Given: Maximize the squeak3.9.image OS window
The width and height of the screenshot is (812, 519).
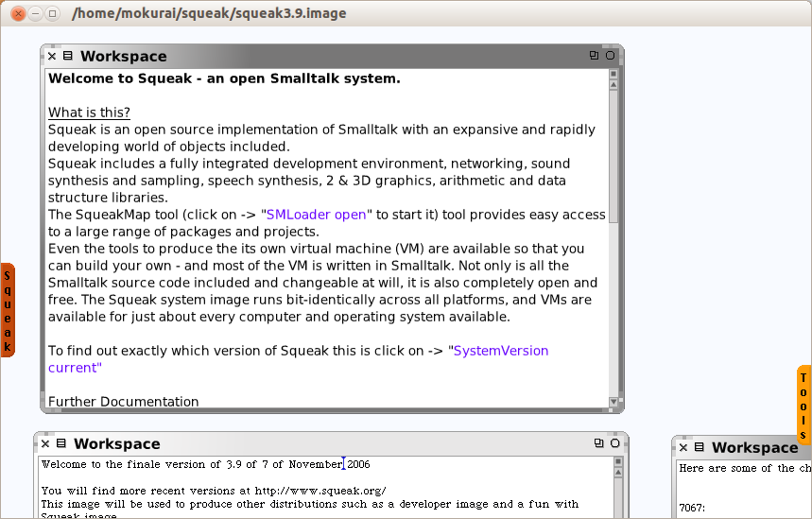Looking at the screenshot, I should pyautogui.click(x=53, y=13).
